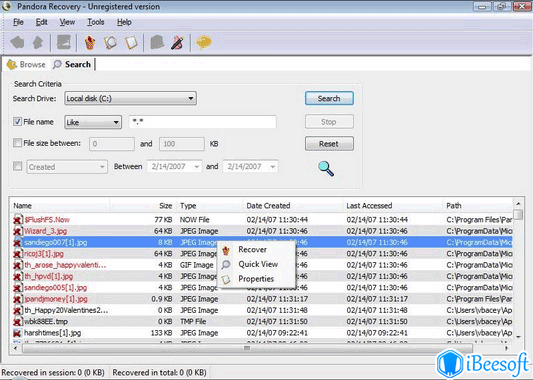This screenshot has width=533, height=380.
Task: Sort by the Name column header
Action: (60, 206)
